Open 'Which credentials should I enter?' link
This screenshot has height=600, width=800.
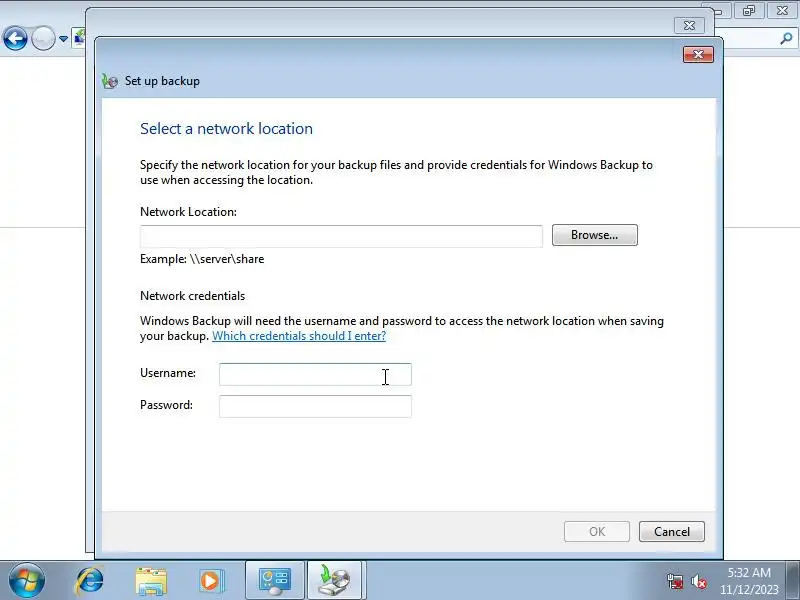tap(299, 336)
